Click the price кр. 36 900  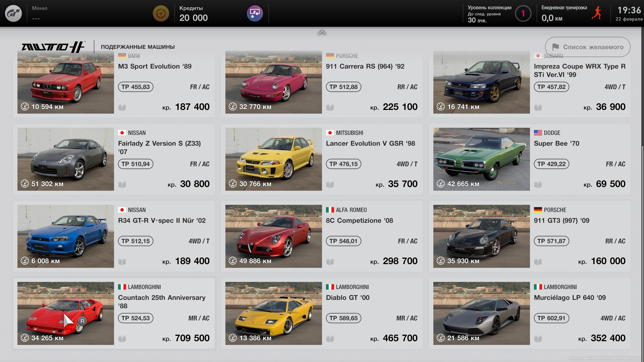click(604, 107)
